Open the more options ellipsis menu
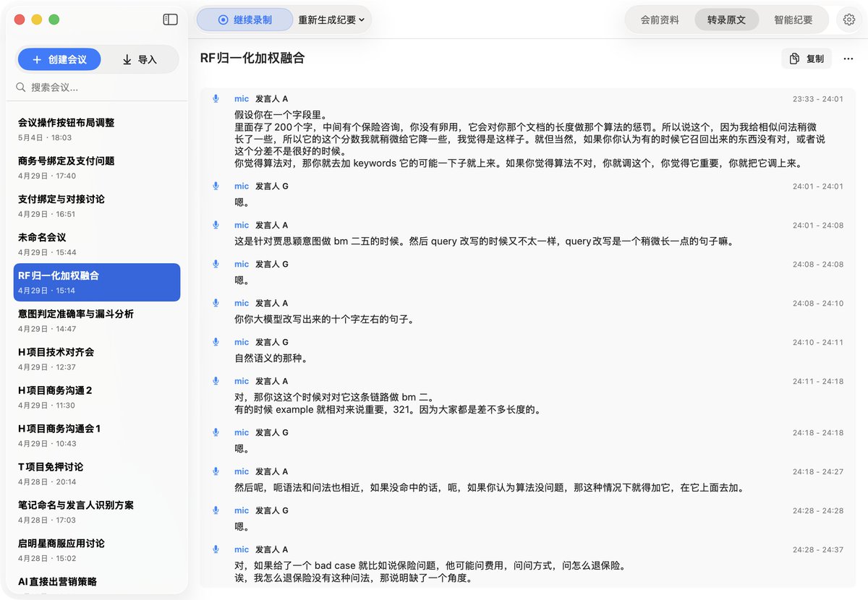The height and width of the screenshot is (600, 868). [848, 59]
